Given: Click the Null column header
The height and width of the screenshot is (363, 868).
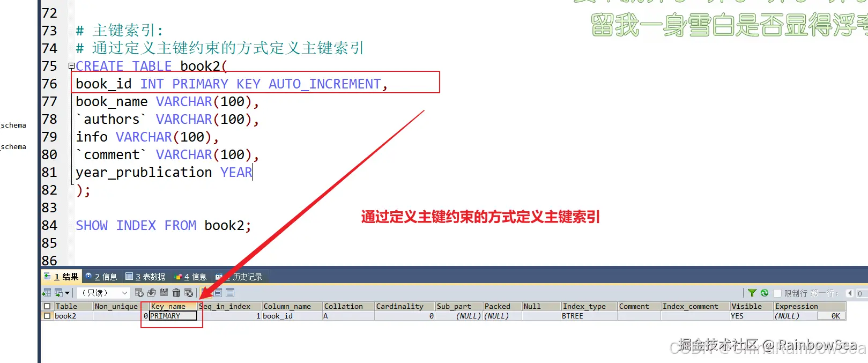Looking at the screenshot, I should 541,306.
